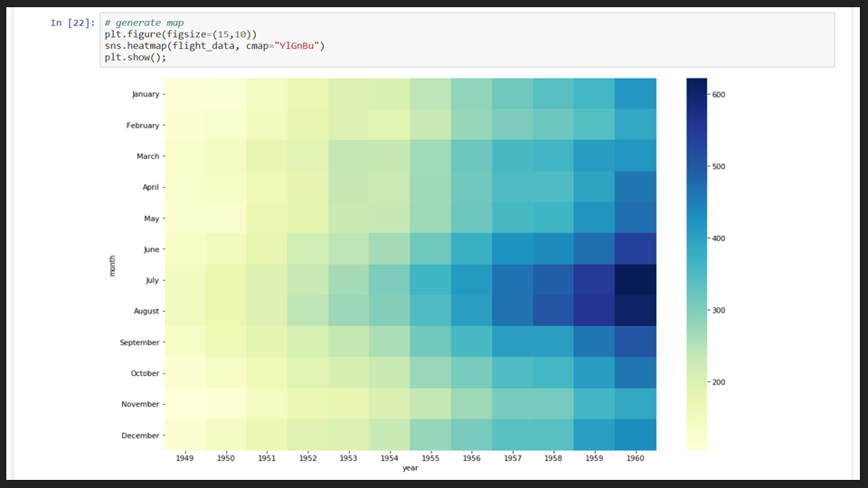Image resolution: width=868 pixels, height=488 pixels.
Task: Place cursor on the sns.heatmap code line
Action: click(213, 46)
